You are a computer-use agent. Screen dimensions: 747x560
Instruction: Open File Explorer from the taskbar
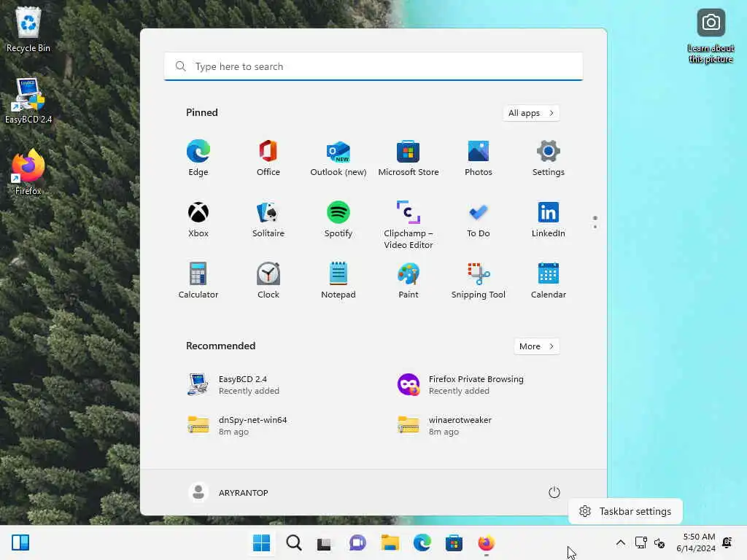[390, 542]
